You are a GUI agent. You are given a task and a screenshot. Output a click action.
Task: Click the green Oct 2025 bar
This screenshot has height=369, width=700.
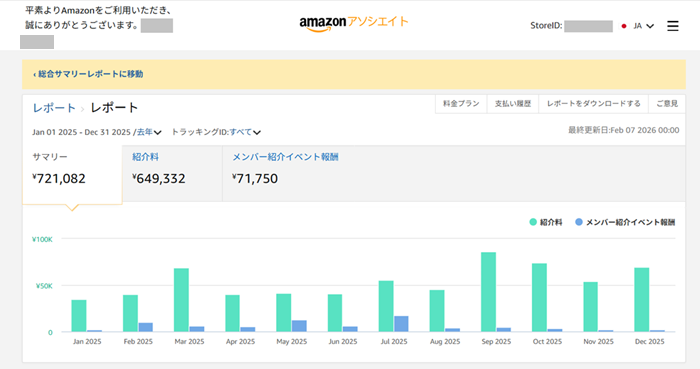click(539, 298)
